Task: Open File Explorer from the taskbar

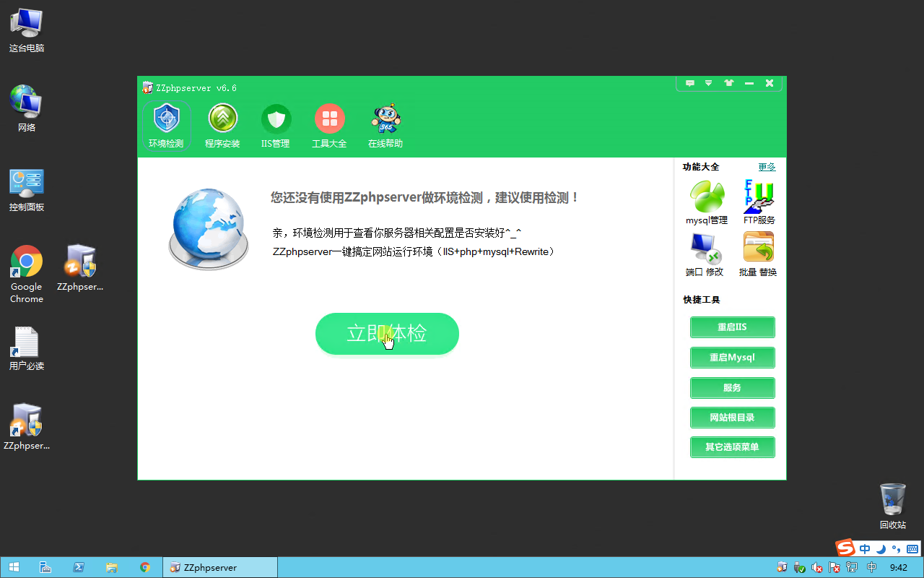Action: (x=112, y=567)
